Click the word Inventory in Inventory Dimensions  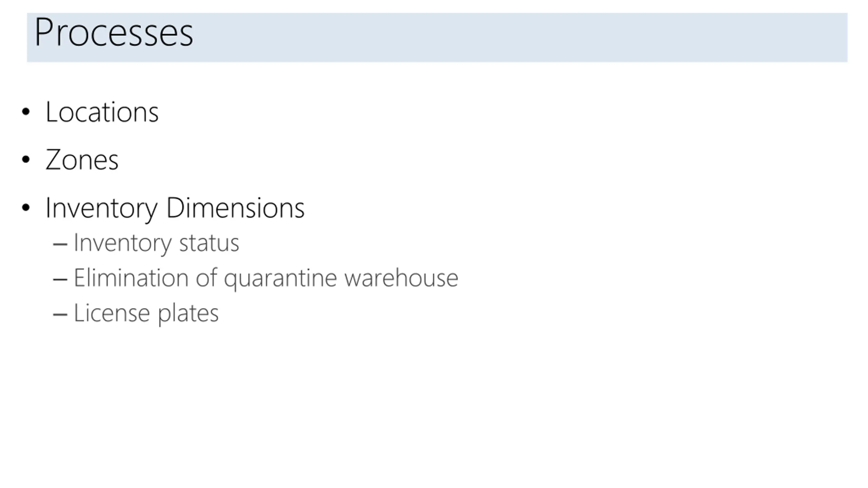pyautogui.click(x=102, y=209)
